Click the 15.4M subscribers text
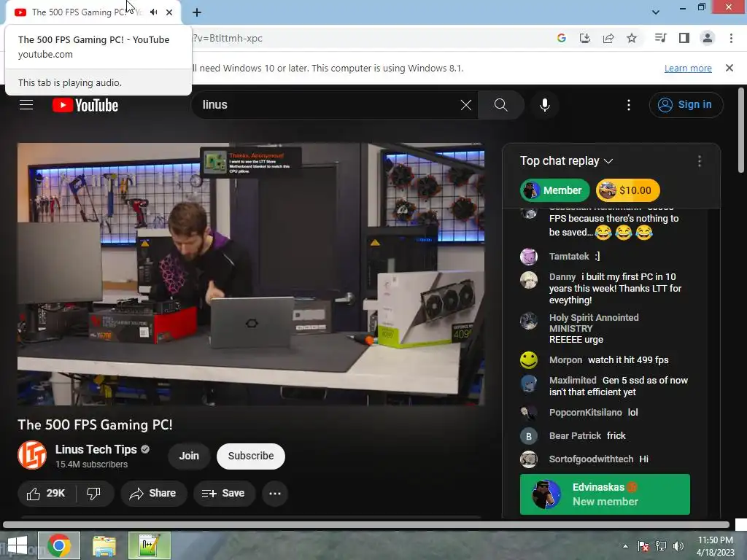This screenshot has width=747, height=560. [x=91, y=464]
